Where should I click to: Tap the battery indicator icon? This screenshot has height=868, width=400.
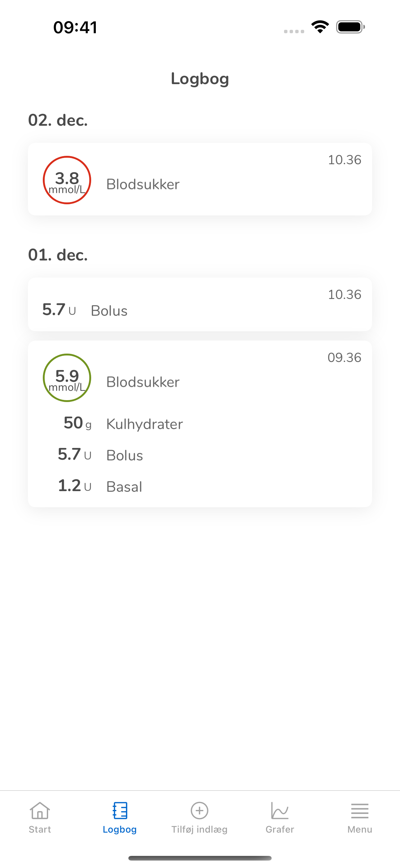(x=350, y=27)
